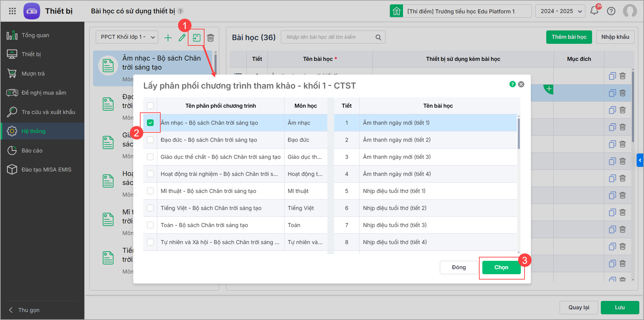Select lesson Nhịp điệu tuổi thơ (tiết 2)
The height and width of the screenshot is (320, 644).
pyautogui.click(x=426, y=208)
